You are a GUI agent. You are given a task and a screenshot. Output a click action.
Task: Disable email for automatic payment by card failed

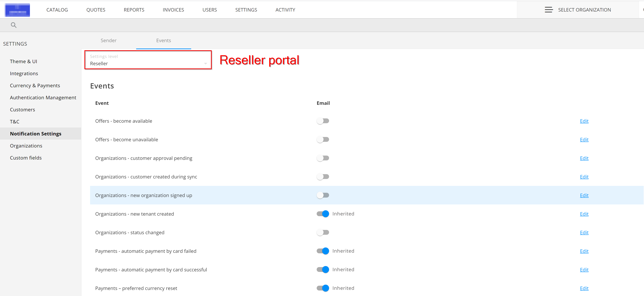323,251
